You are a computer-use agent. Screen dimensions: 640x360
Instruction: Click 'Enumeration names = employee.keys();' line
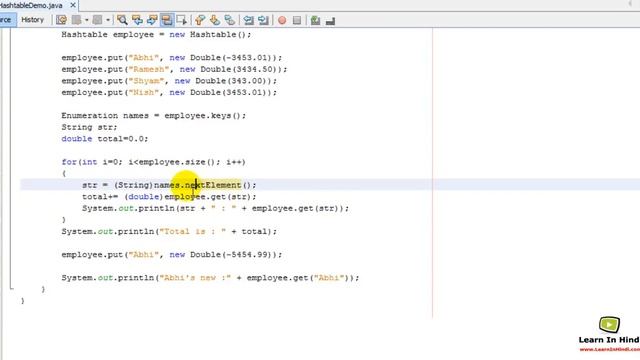click(154, 116)
